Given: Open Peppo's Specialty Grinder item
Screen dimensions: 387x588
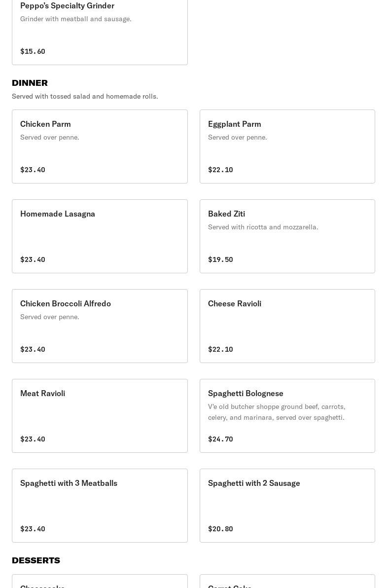Looking at the screenshot, I should (x=100, y=30).
